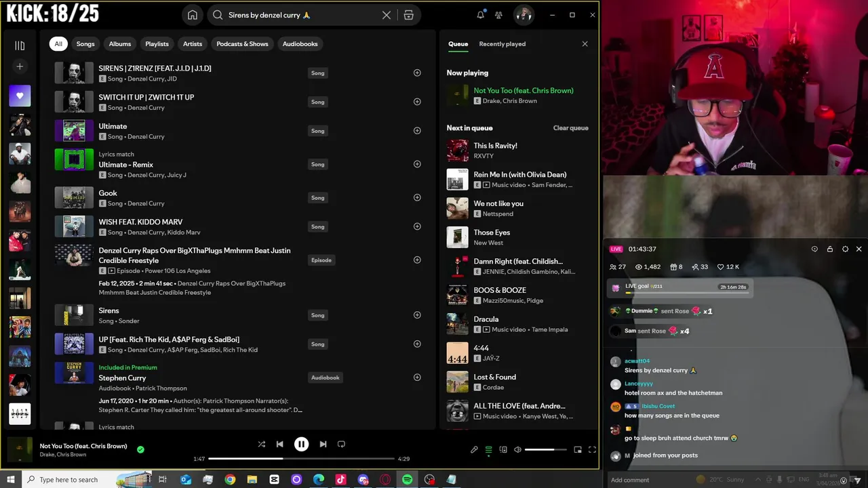Add SIRENS | Z1RENZ to Liked Songs

pyautogui.click(x=417, y=73)
